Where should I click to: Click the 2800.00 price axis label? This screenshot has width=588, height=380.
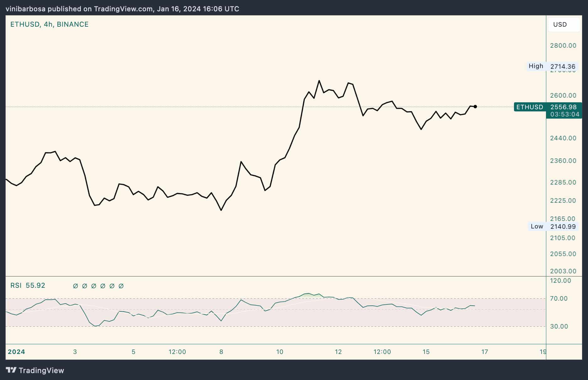563,45
